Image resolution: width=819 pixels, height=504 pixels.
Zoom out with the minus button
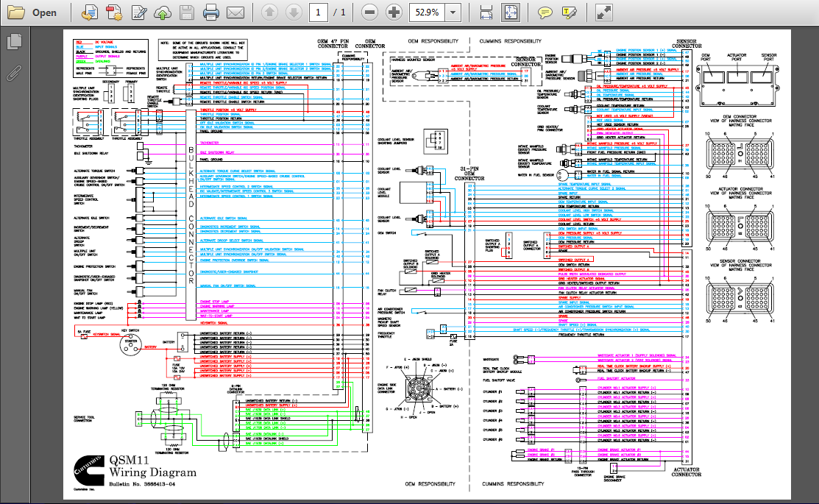tap(369, 12)
